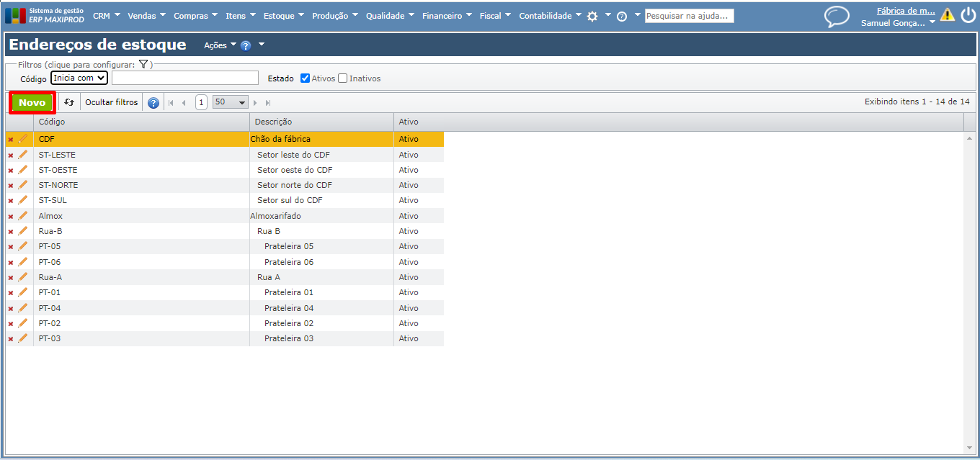The height and width of the screenshot is (460, 980).
Task: Sort by the Descrição column header
Action: pyautogui.click(x=322, y=122)
